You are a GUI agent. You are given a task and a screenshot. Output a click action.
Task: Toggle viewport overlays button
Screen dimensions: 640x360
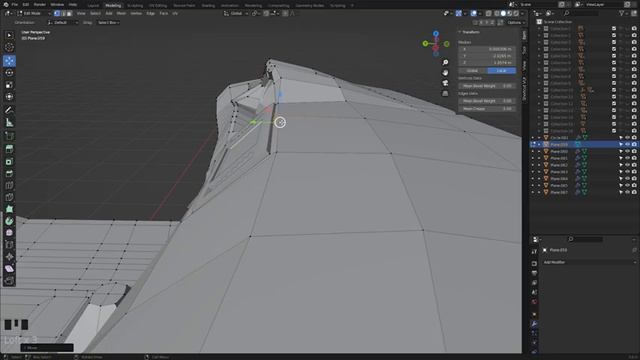point(473,13)
